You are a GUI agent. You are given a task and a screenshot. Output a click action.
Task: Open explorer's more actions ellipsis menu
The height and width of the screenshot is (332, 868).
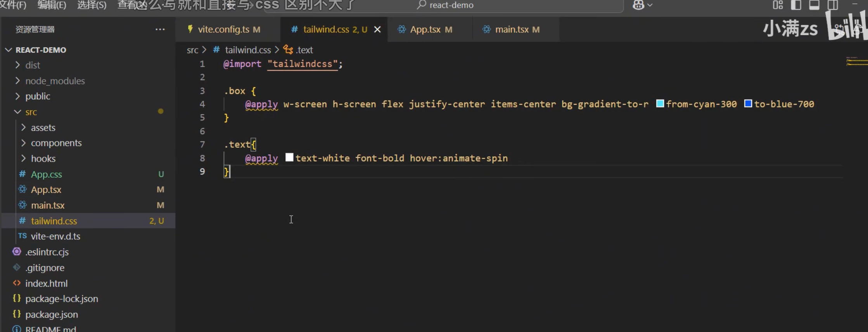(160, 29)
